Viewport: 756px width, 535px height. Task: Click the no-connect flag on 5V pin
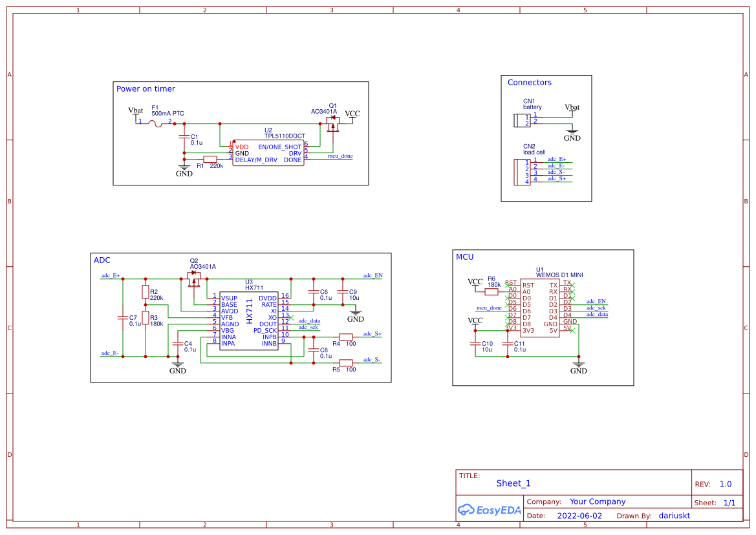[572, 330]
